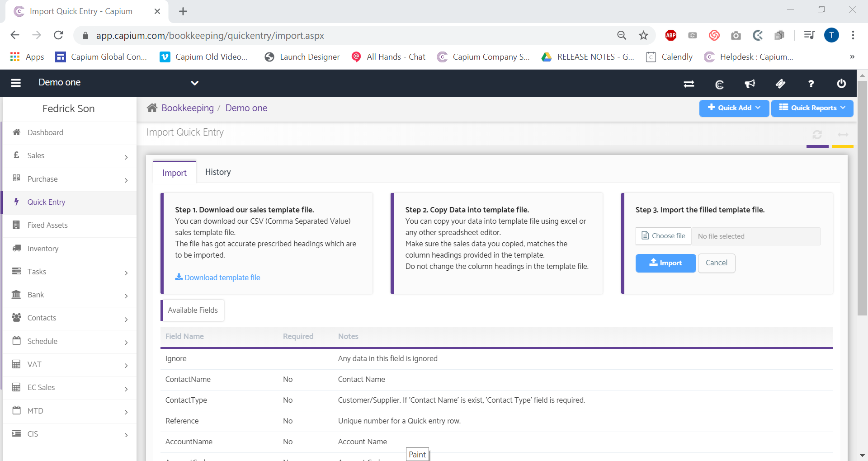Open the Chrome three-dot menu
Screen dimensions: 868x461
[853, 35]
